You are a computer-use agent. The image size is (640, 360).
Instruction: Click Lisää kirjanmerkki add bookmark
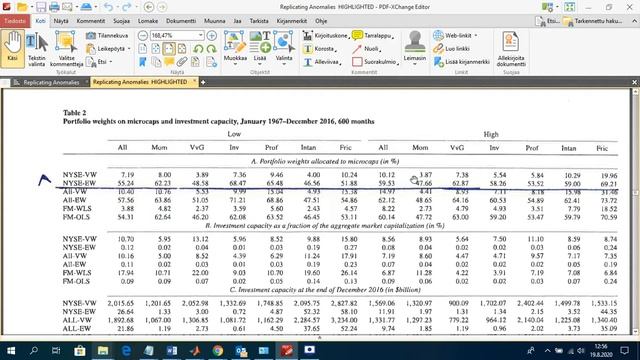tap(461, 62)
